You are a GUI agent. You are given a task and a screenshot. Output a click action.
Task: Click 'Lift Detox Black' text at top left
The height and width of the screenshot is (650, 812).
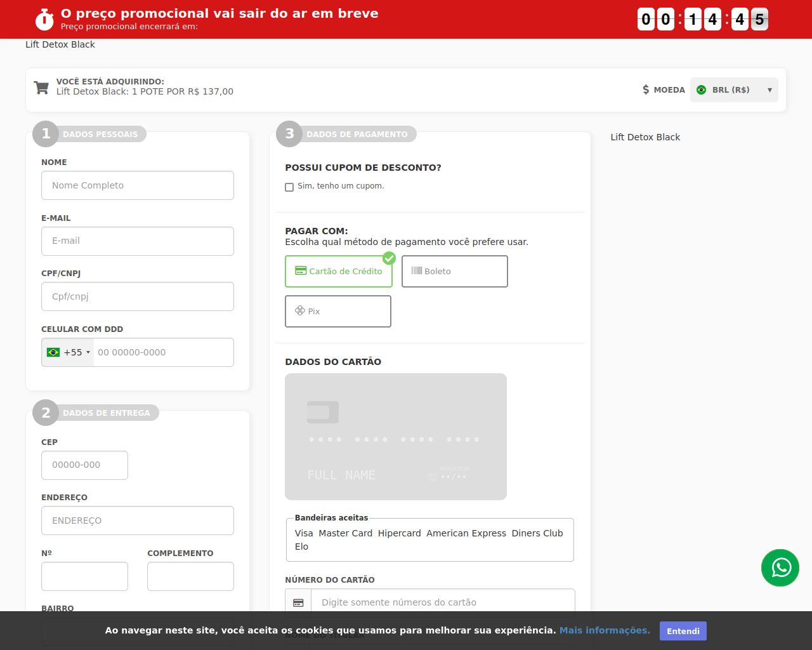click(60, 44)
